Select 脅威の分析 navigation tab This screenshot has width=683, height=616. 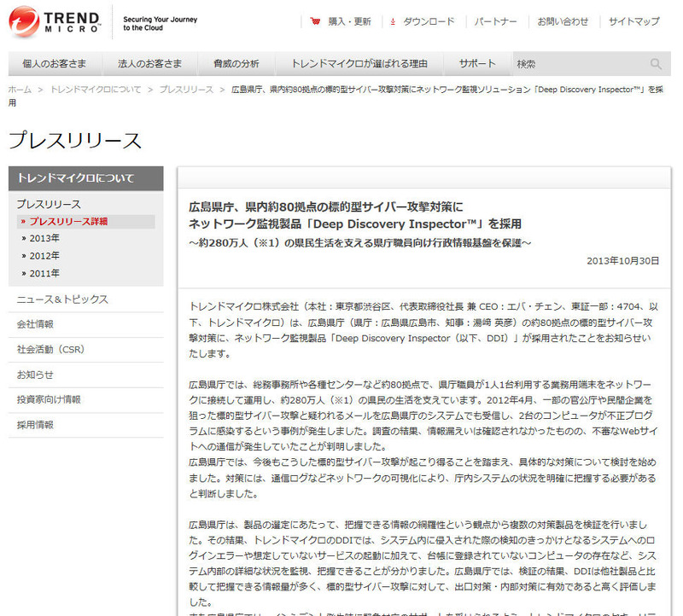coord(236,64)
